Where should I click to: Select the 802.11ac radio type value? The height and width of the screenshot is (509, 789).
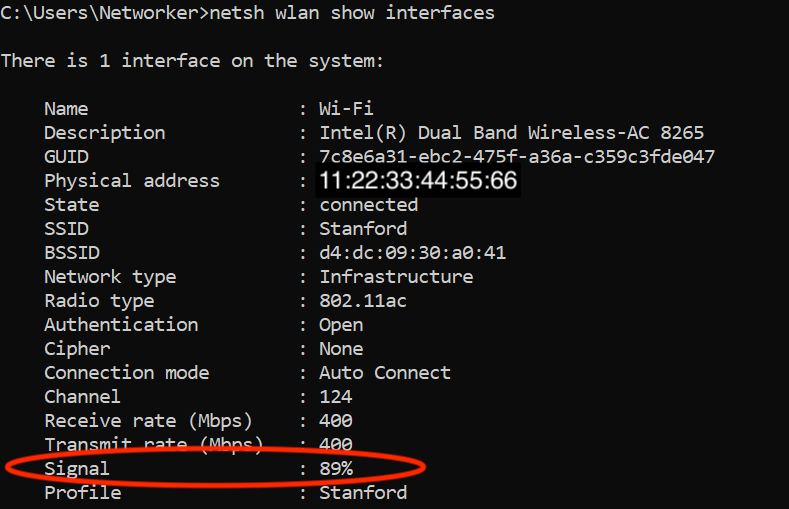(x=363, y=301)
